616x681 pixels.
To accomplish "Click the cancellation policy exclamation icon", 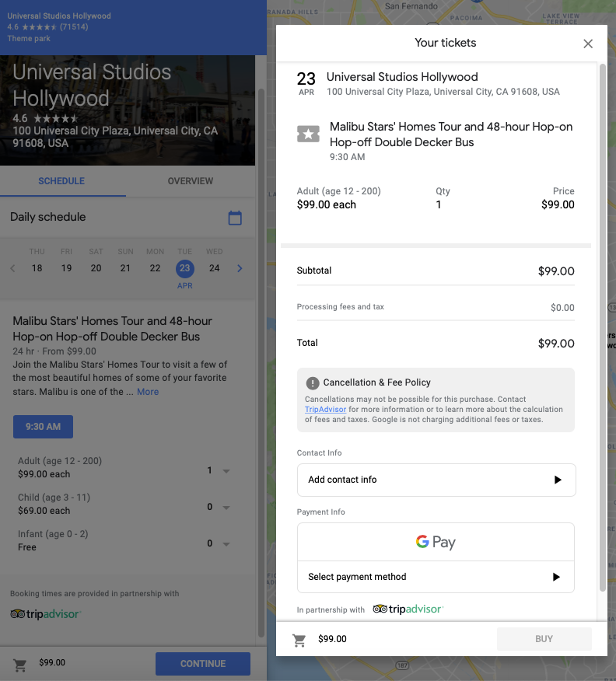I will tap(313, 382).
